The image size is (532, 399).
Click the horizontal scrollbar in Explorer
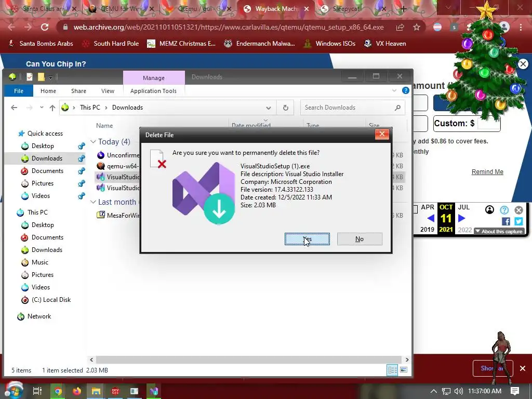[x=249, y=360]
